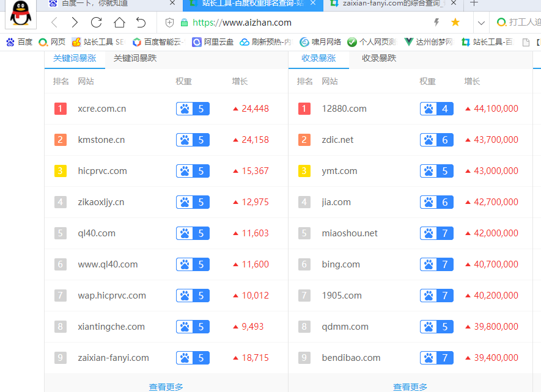Image resolution: width=541 pixels, height=392 pixels.
Task: Open 啸月网络 bookmark
Action: [x=320, y=42]
